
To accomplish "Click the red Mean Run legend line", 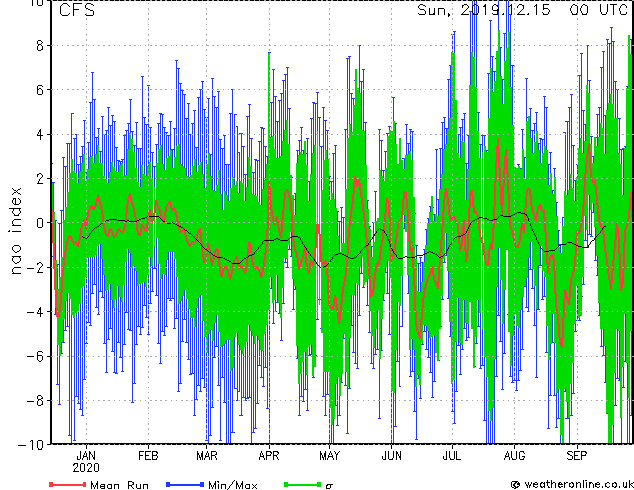I will pos(68,484).
